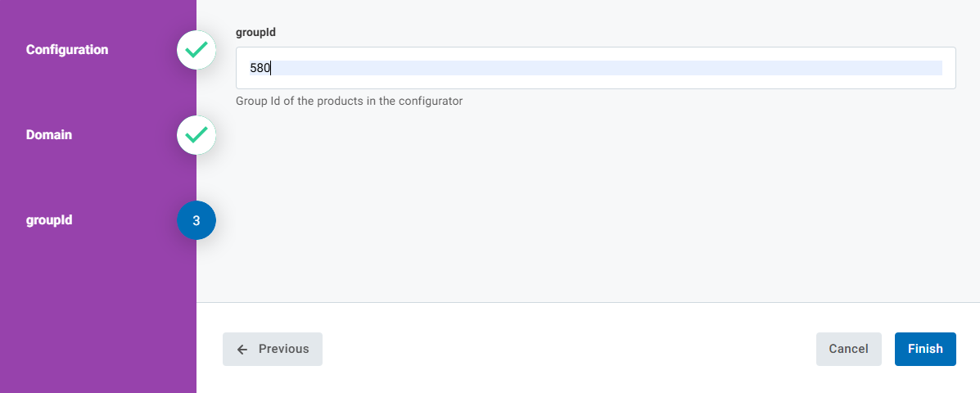Click white footer space between Previous and Cancel
This screenshot has height=393, width=980.
tap(565, 349)
